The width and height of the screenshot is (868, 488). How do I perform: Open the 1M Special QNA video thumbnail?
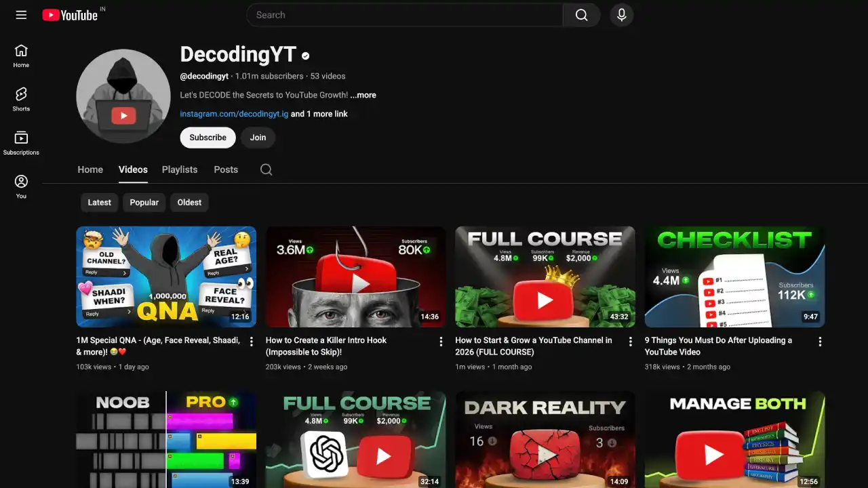(165, 277)
